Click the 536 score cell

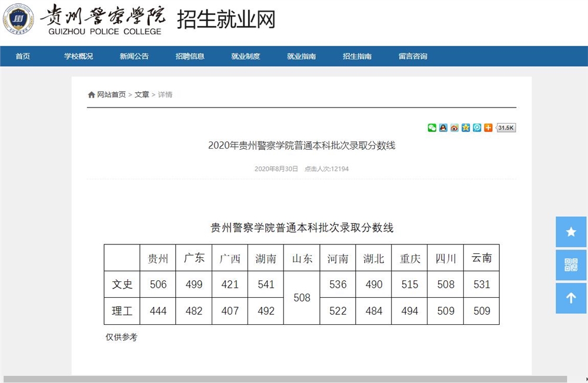[x=338, y=284]
